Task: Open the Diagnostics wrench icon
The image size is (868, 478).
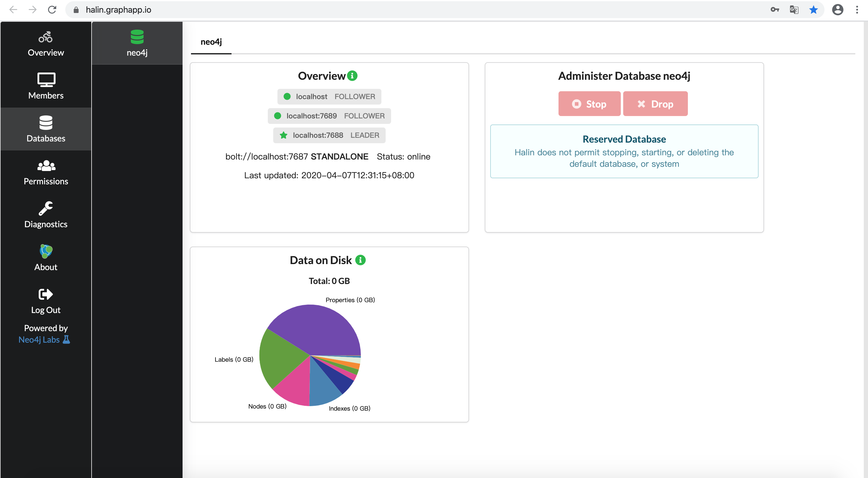Action: coord(46,208)
